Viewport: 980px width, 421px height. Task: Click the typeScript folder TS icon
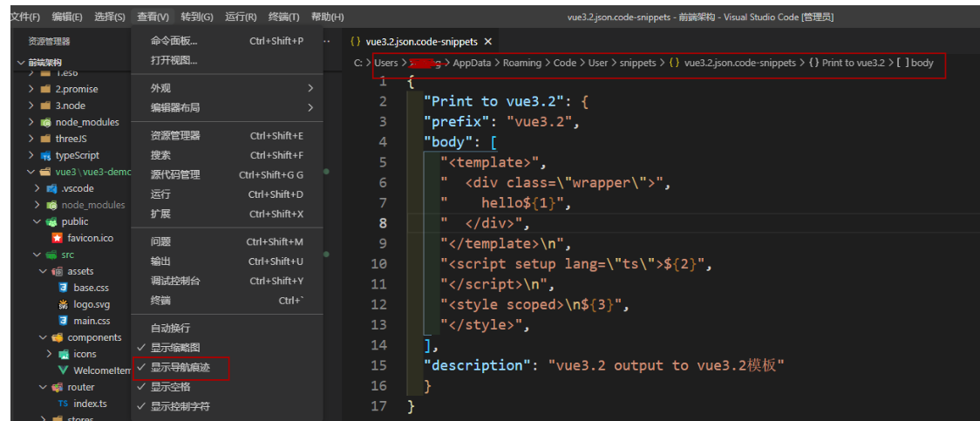[x=45, y=155]
